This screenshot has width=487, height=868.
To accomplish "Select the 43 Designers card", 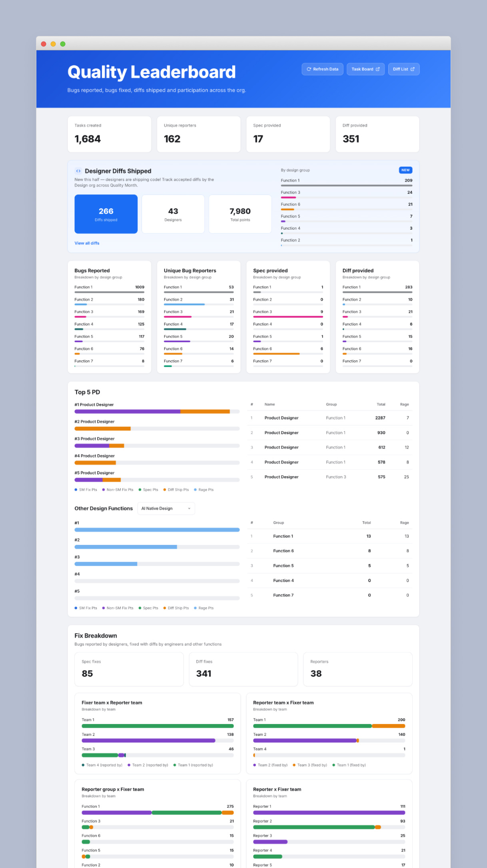I will [173, 214].
